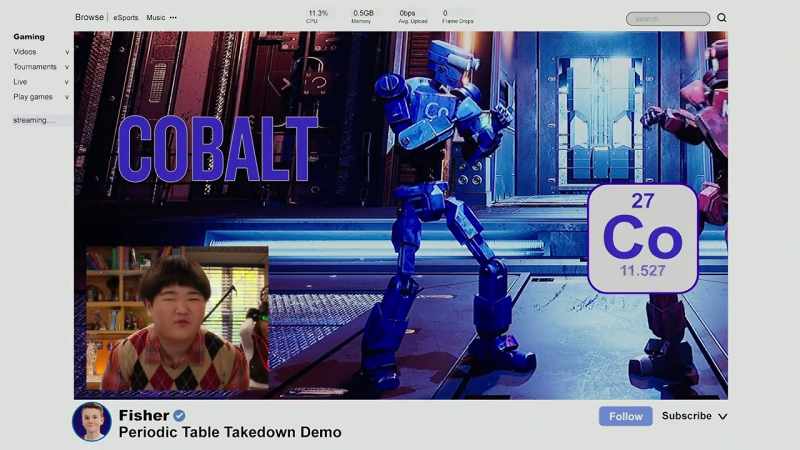Open Live in the sidebar

pos(20,82)
